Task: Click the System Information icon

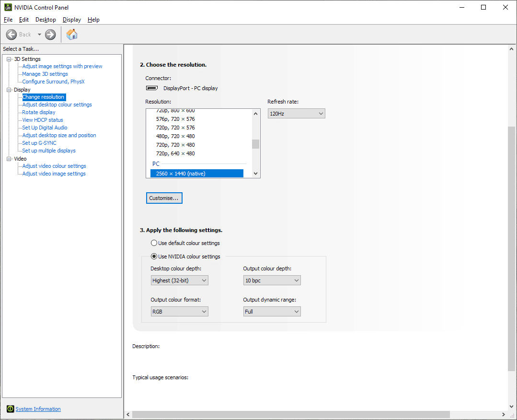Action: (10, 409)
